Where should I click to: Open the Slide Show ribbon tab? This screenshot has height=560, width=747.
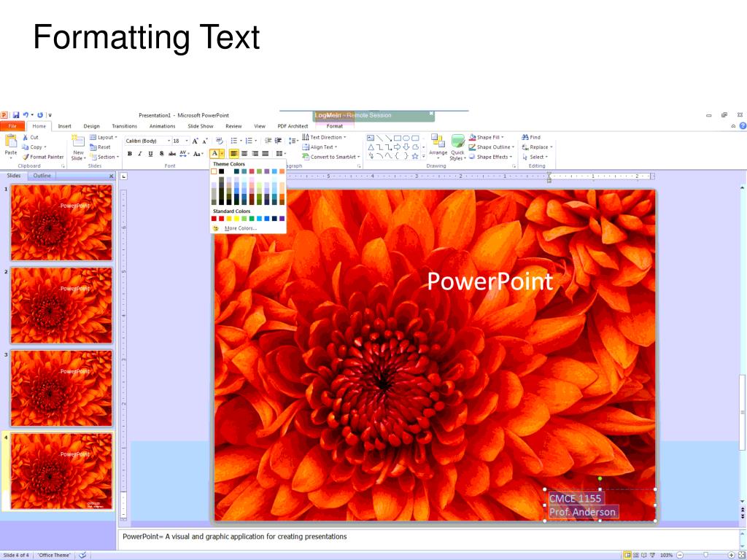201,126
